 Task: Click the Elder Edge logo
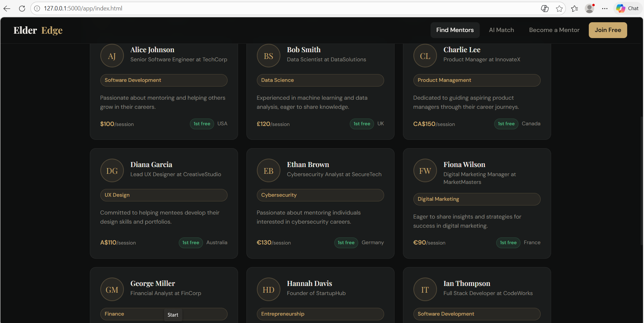38,30
